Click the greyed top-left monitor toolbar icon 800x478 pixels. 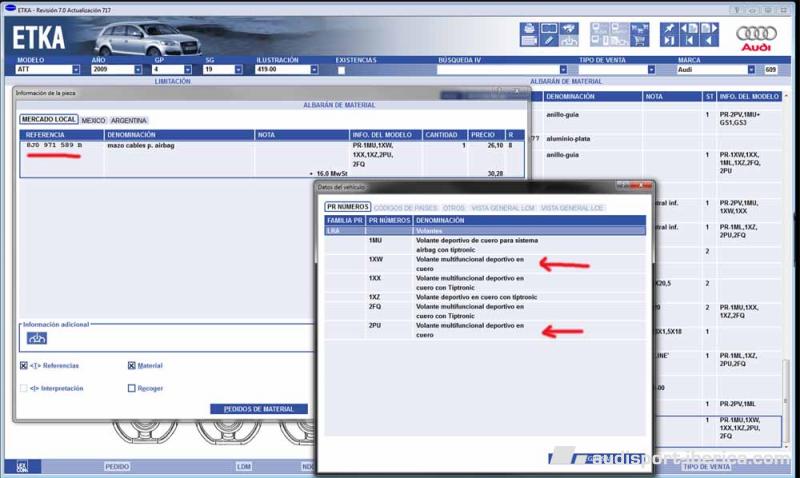599,29
